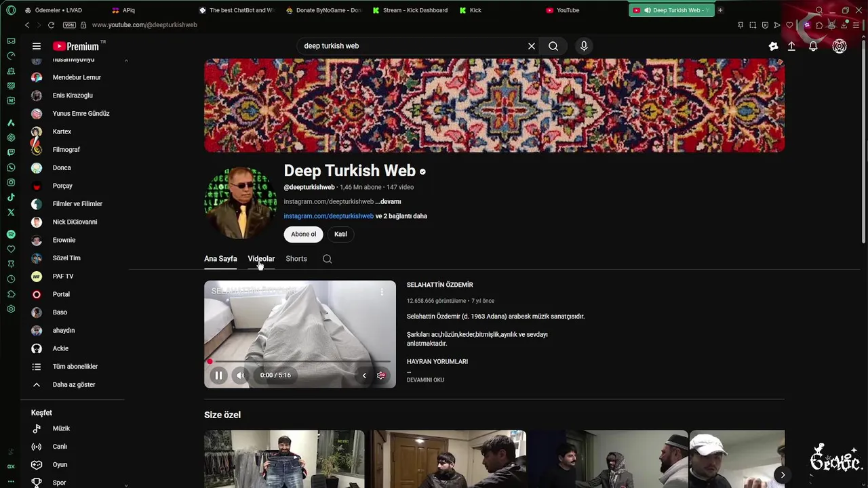Open Twitch in the Opera sidebar
The image size is (868, 488).
(x=11, y=152)
